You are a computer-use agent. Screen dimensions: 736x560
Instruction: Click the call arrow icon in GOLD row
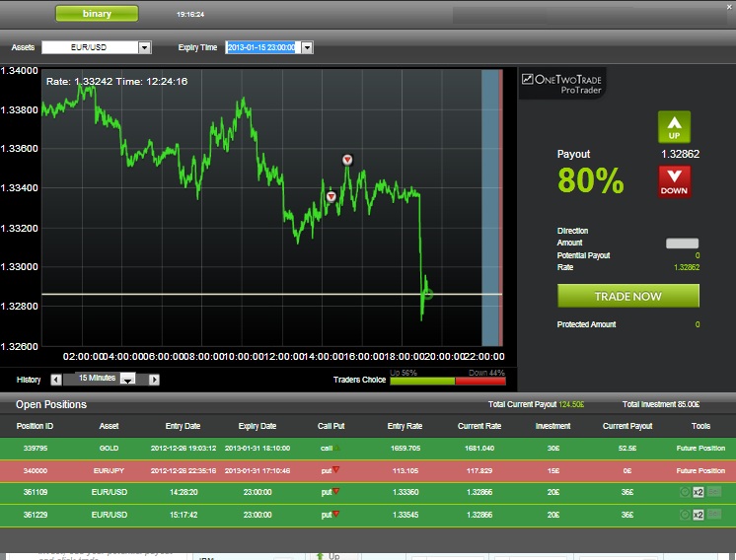click(x=336, y=448)
